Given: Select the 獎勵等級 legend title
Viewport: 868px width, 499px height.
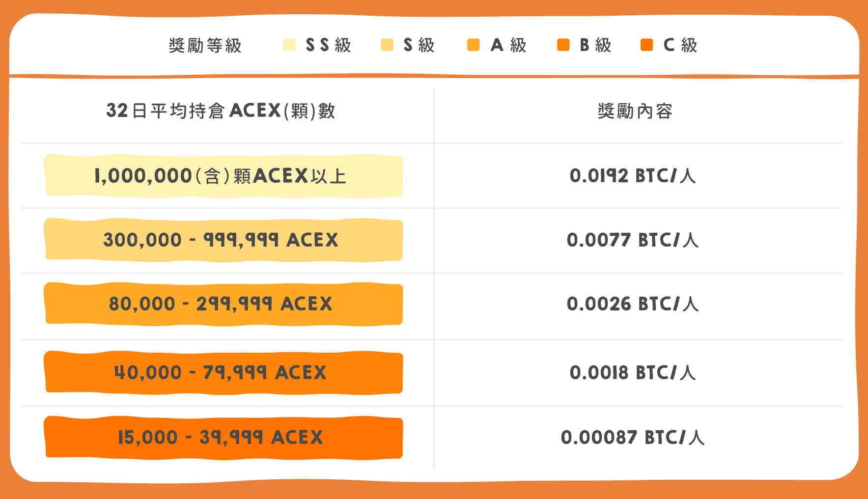Looking at the screenshot, I should [x=205, y=45].
